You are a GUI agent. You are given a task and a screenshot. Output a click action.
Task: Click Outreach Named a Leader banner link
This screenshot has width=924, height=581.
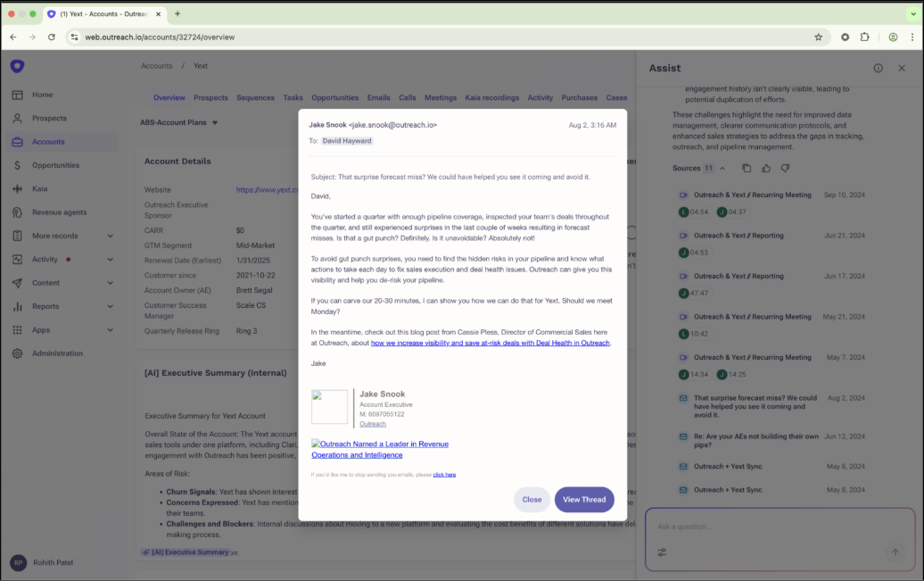pyautogui.click(x=380, y=450)
